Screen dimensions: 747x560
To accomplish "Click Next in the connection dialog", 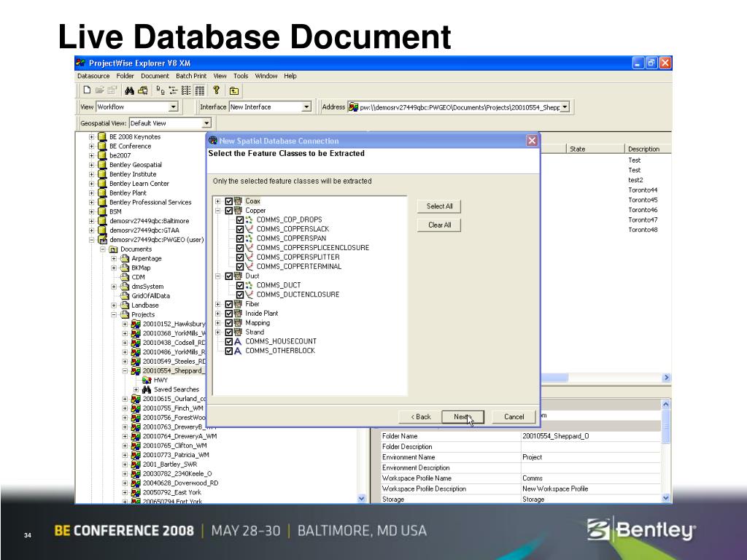I will pyautogui.click(x=462, y=416).
